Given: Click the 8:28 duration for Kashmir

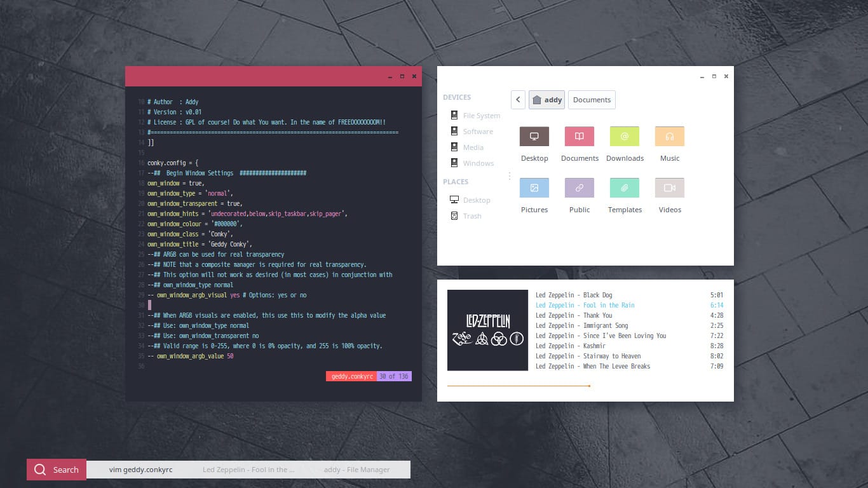Looking at the screenshot, I should 717,346.
